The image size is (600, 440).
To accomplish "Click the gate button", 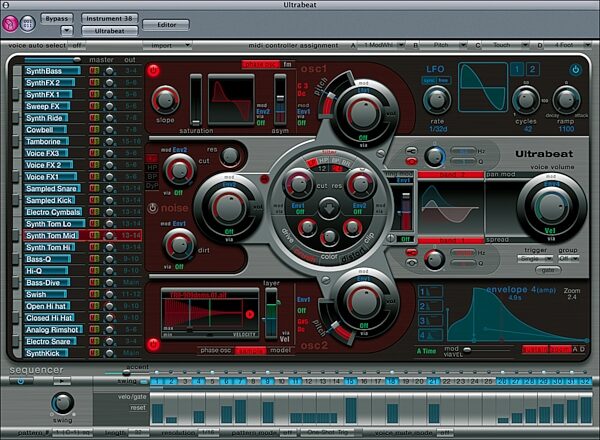I will 548,270.
